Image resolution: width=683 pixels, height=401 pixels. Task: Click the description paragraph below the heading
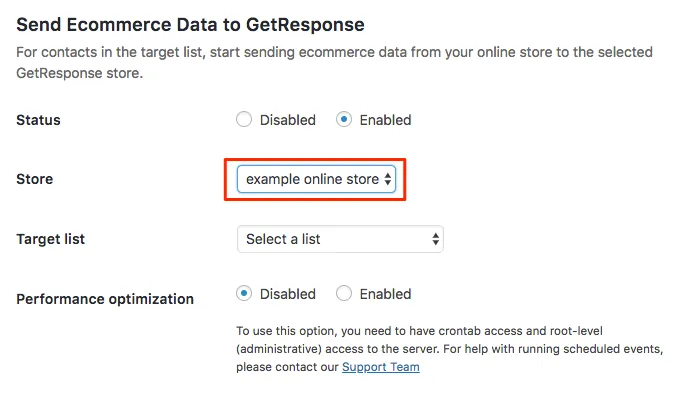pyautogui.click(x=335, y=62)
